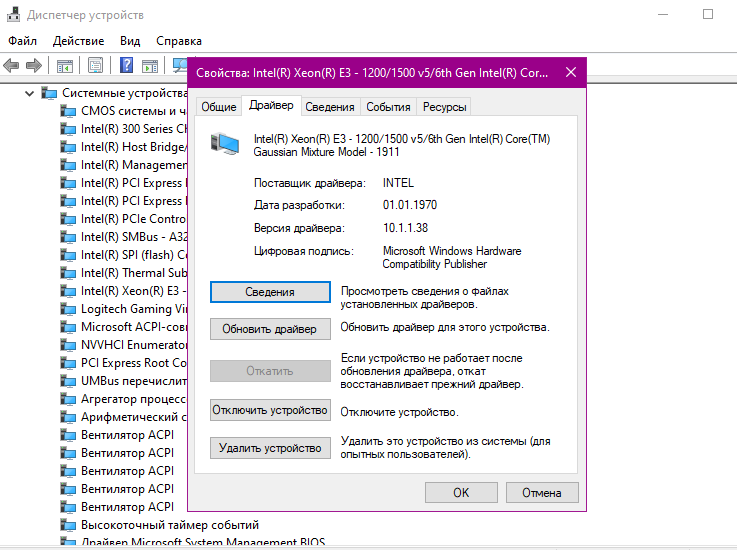Open the Файл menu
This screenshot has width=737, height=550.
point(23,41)
